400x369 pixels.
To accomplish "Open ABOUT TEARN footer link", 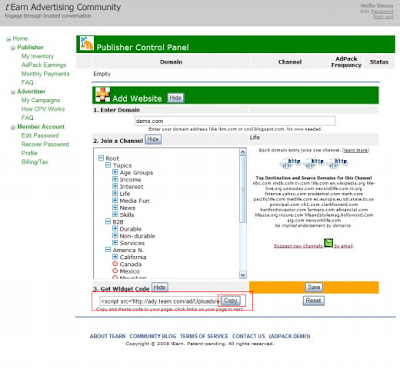I will [108, 336].
